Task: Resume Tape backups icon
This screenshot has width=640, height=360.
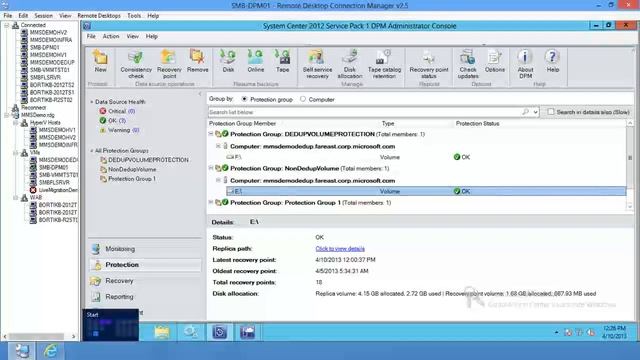Action: 282,61
